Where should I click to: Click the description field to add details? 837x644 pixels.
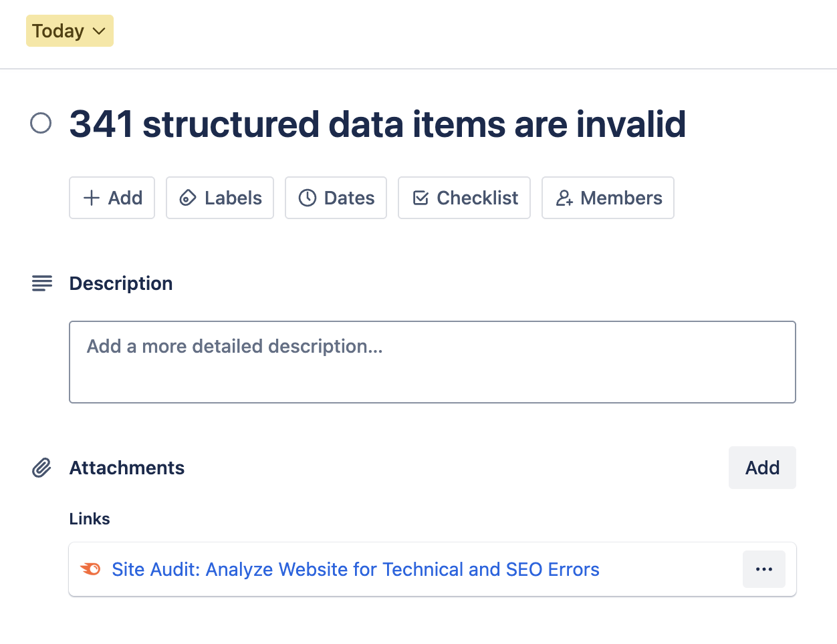[433, 361]
